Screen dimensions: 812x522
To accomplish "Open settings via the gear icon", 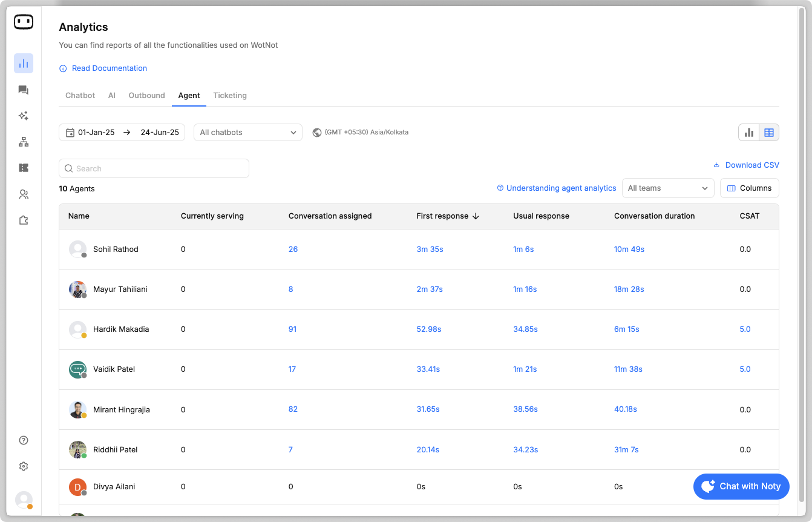I will pos(24,466).
